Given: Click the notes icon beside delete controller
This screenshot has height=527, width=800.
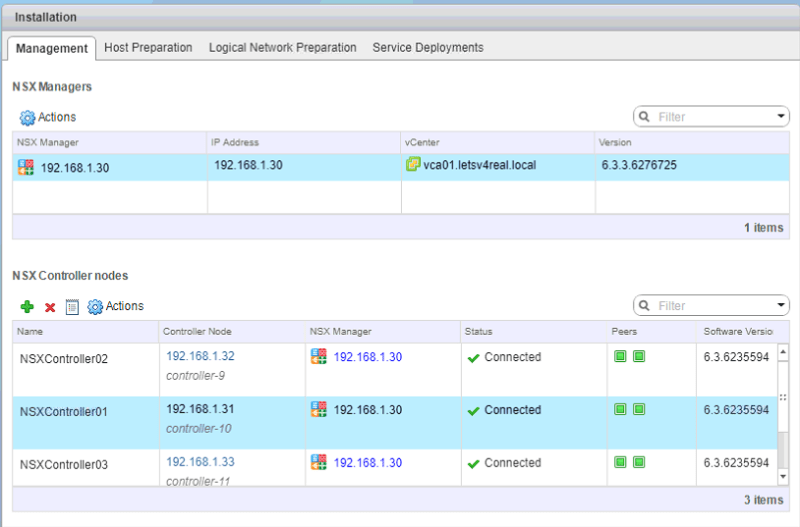Looking at the screenshot, I should 71,307.
